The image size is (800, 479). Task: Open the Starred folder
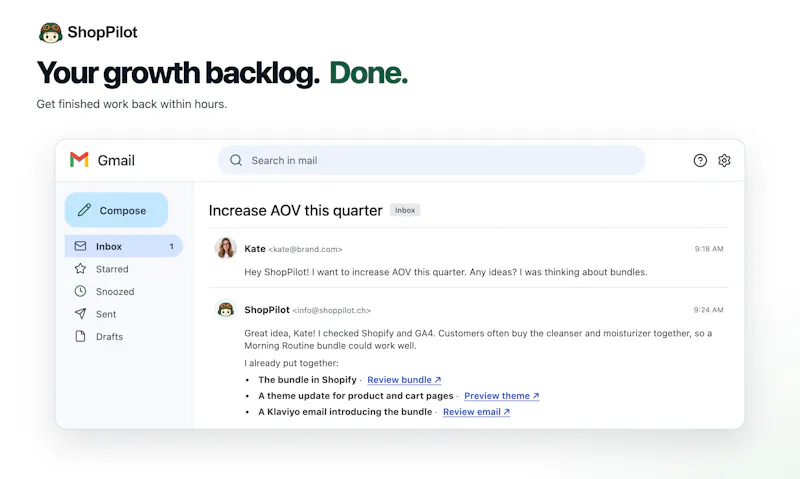[x=112, y=269]
